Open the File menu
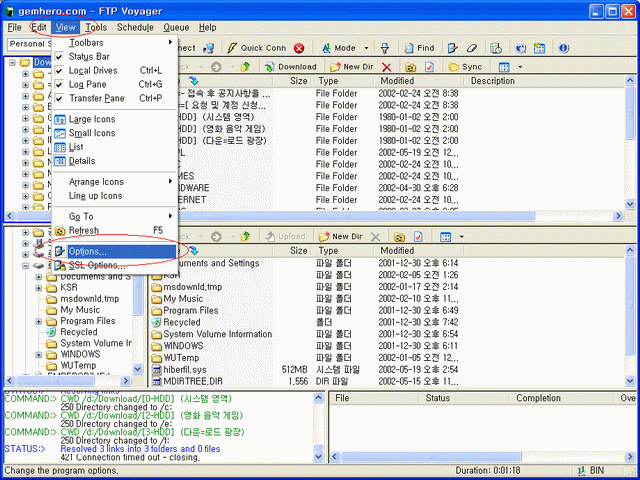640x480 pixels. click(x=14, y=27)
